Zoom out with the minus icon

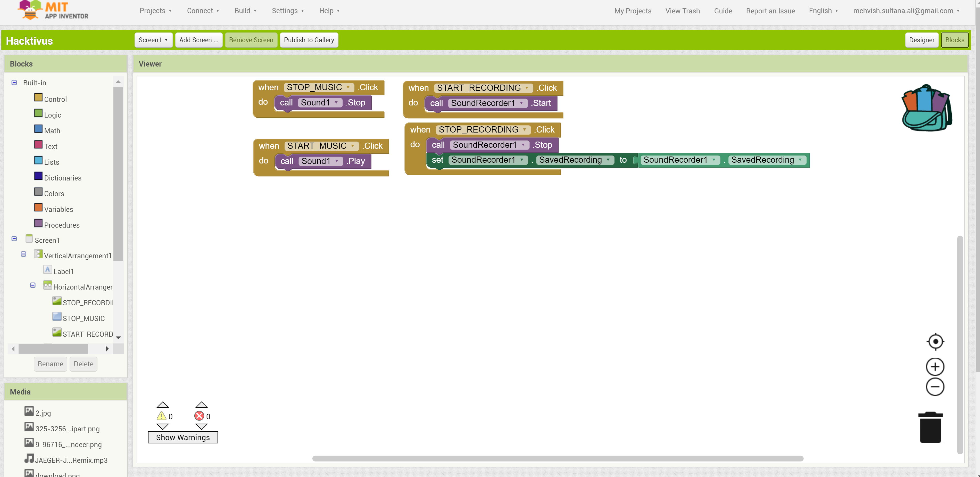click(x=935, y=387)
